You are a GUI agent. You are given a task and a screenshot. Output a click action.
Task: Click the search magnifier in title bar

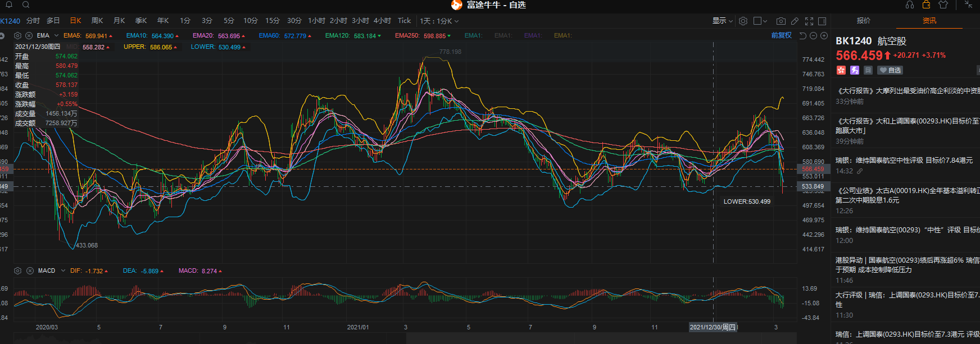click(x=26, y=4)
